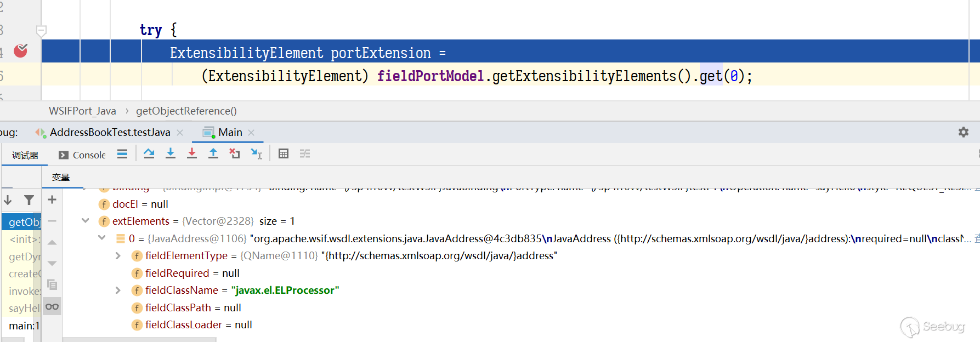Close the Main debug session tab
The width and height of the screenshot is (980, 342).
[252, 133]
